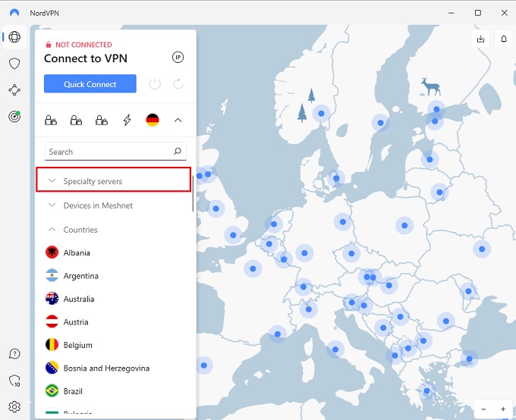Screen dimensions: 516x420
Task: Click the Australia country name
Action: [79, 299]
